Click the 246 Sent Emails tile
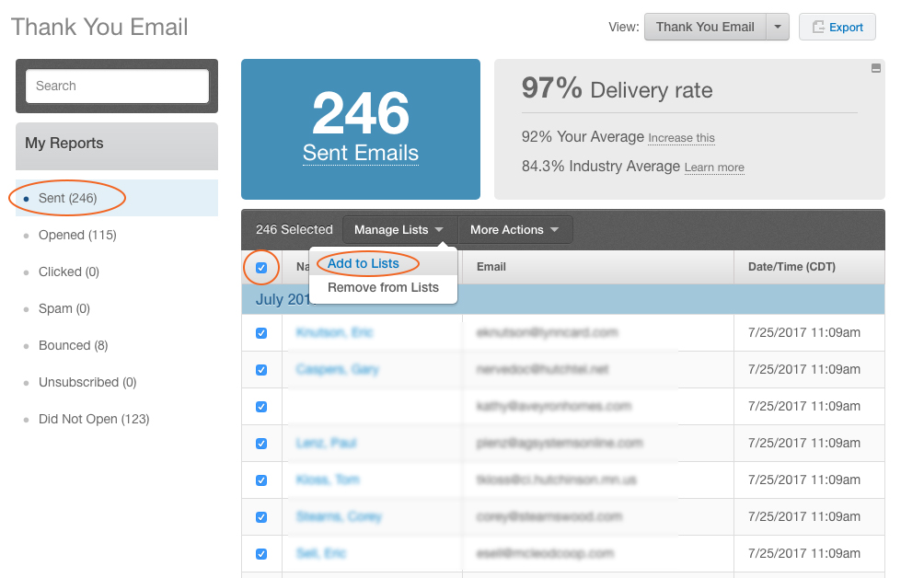 tap(361, 129)
